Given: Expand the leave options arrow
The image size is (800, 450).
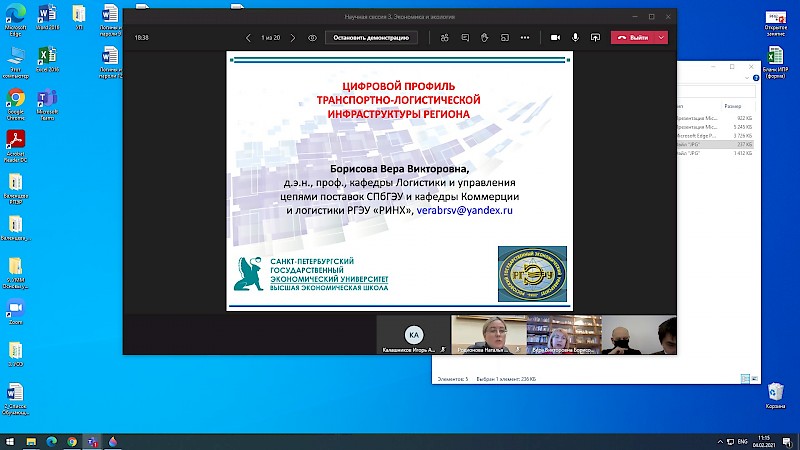Looking at the screenshot, I should point(660,38).
